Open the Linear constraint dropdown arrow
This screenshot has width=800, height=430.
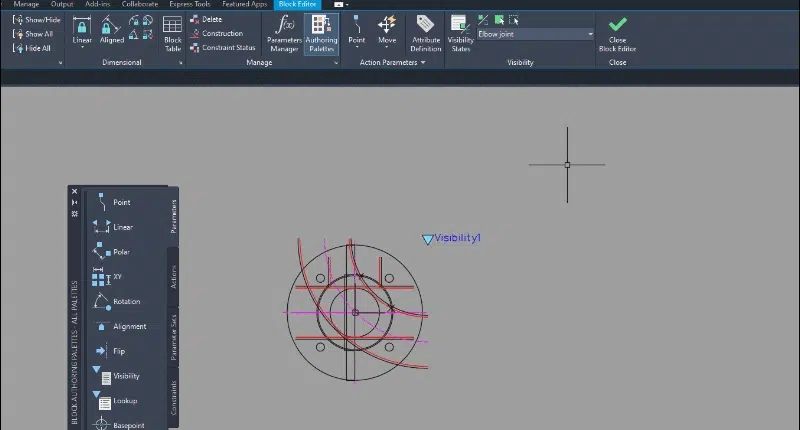pyautogui.click(x=82, y=47)
